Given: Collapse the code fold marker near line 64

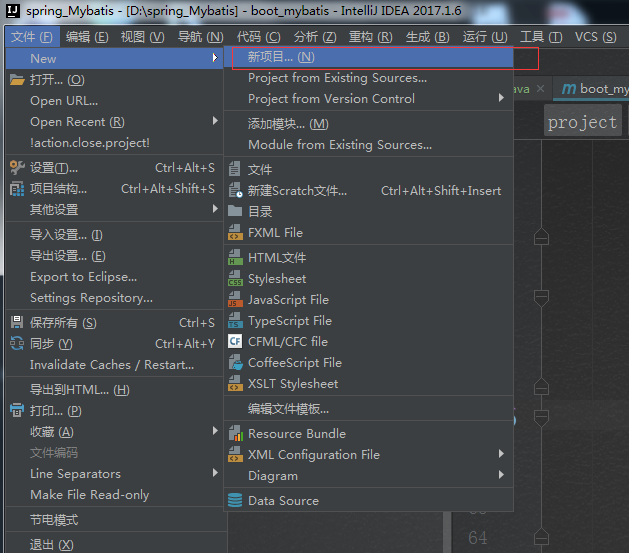Looking at the screenshot, I should (x=541, y=537).
